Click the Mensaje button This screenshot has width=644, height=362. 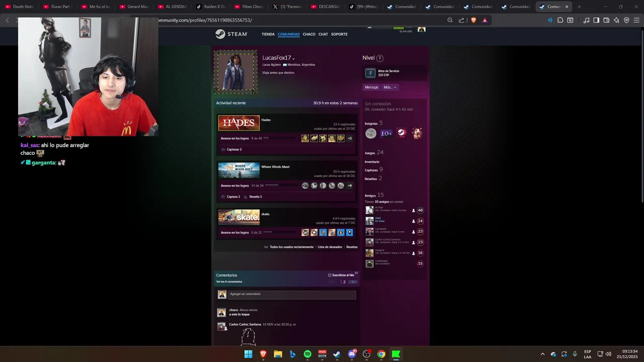[x=371, y=87]
